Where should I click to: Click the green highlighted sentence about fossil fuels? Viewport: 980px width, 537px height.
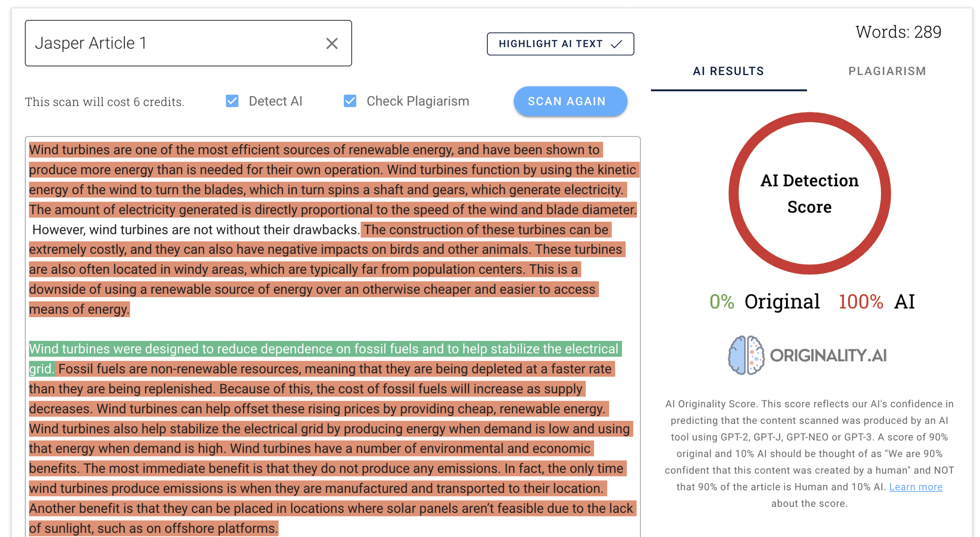point(323,349)
